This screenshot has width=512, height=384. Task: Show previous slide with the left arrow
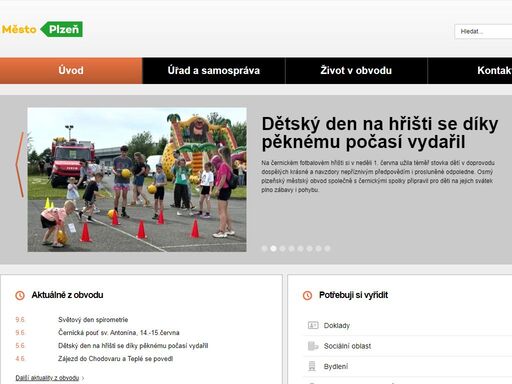(20, 164)
